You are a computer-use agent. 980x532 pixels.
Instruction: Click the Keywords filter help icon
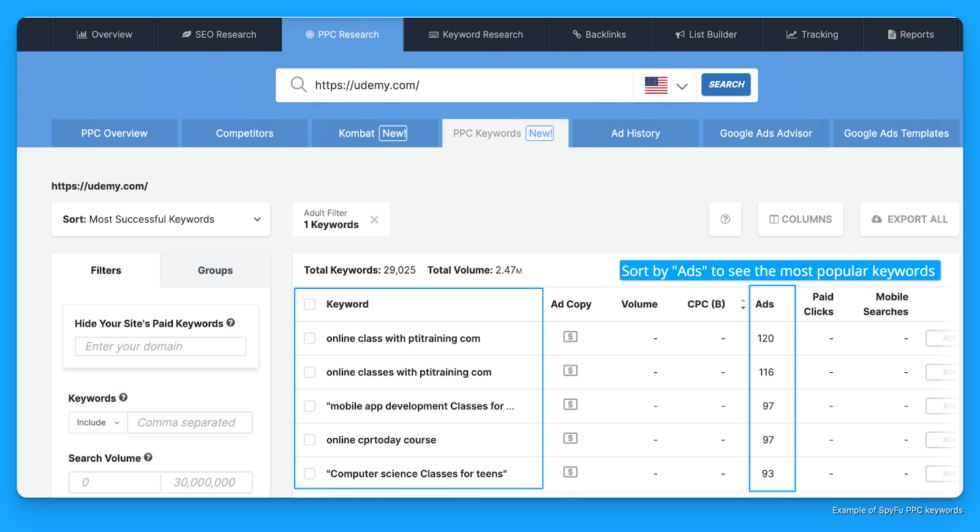123,397
